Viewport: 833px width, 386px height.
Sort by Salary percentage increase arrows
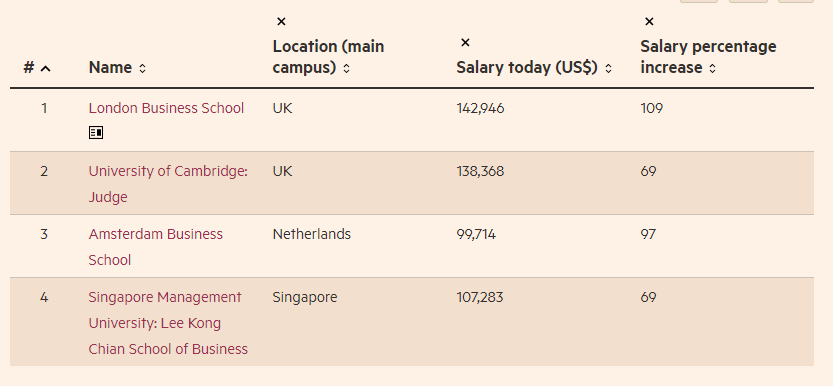pos(712,68)
